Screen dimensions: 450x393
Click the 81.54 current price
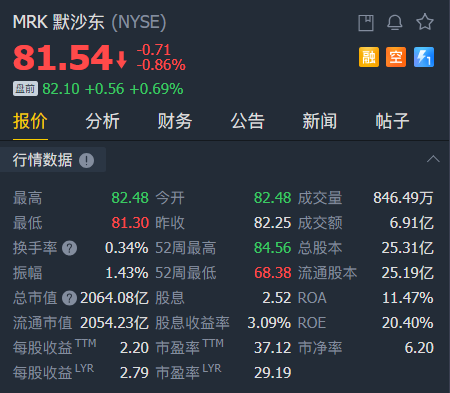[63, 58]
